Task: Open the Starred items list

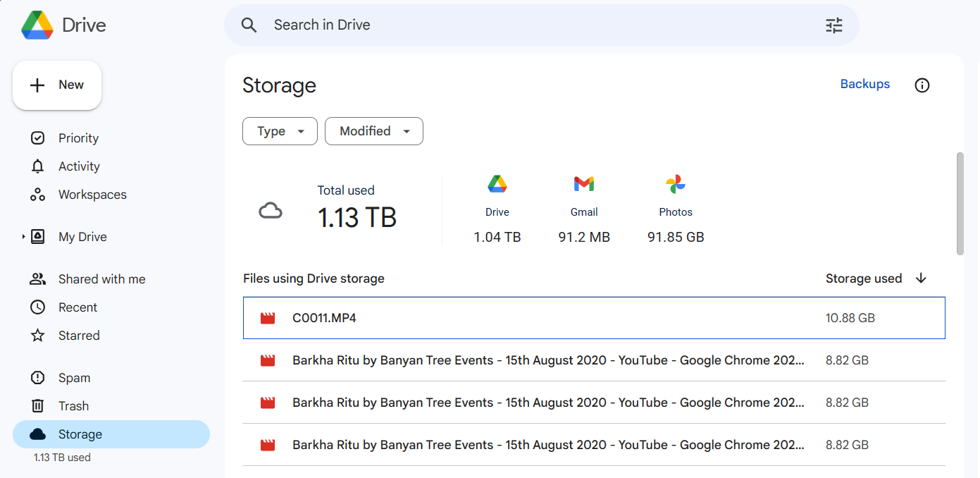Action: click(79, 336)
